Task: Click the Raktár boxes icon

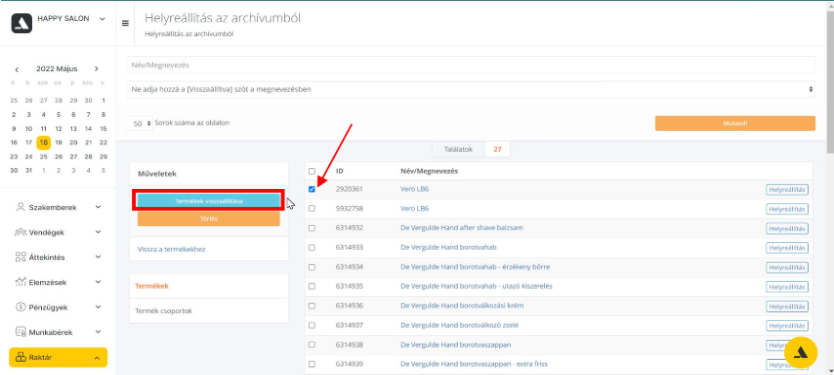Action: tap(21, 358)
